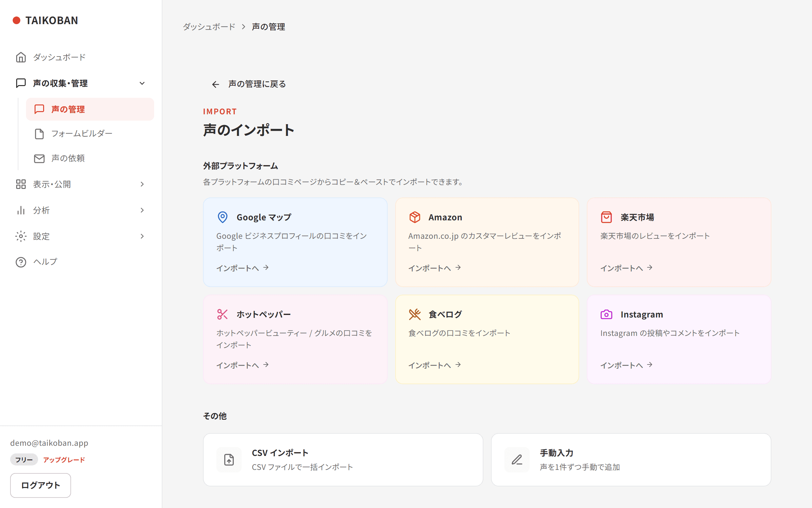Click the question mark icon beside ヘルプ
Viewport: 812px width, 508px height.
21,262
